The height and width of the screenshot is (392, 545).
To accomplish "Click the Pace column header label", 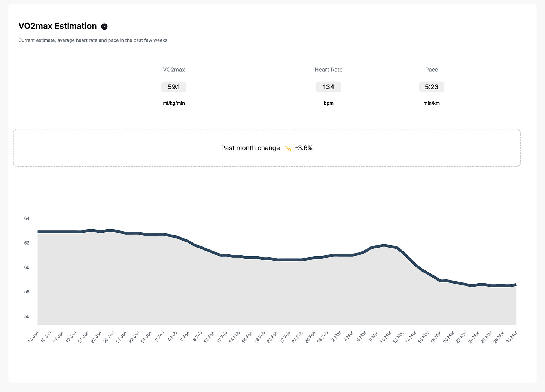I will pyautogui.click(x=431, y=70).
